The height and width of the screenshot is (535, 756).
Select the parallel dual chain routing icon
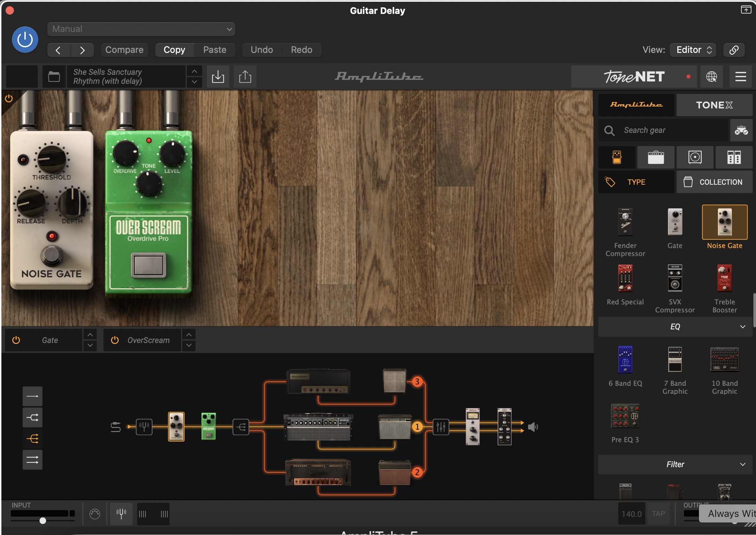point(32,460)
